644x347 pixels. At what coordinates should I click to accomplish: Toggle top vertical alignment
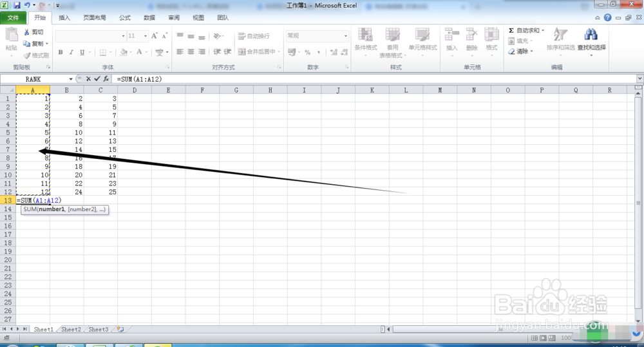(180, 36)
